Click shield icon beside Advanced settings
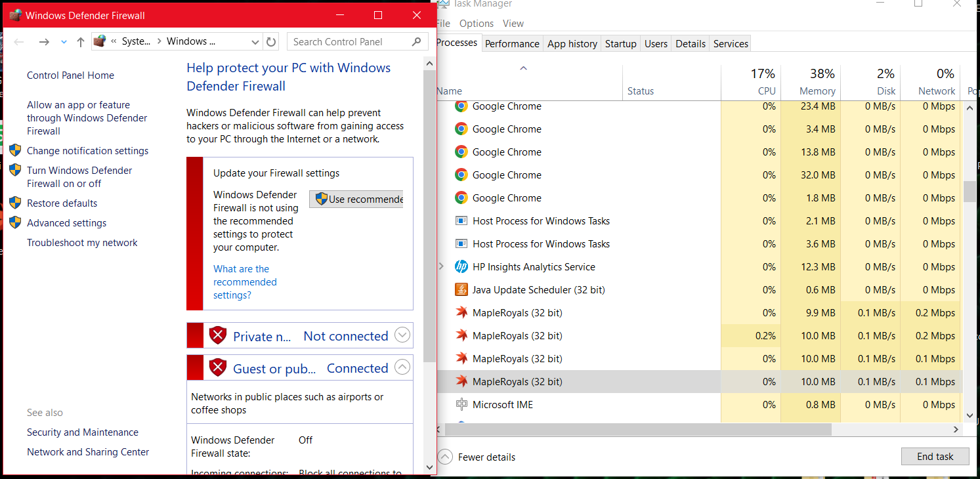Image resolution: width=980 pixels, height=479 pixels. (x=16, y=222)
